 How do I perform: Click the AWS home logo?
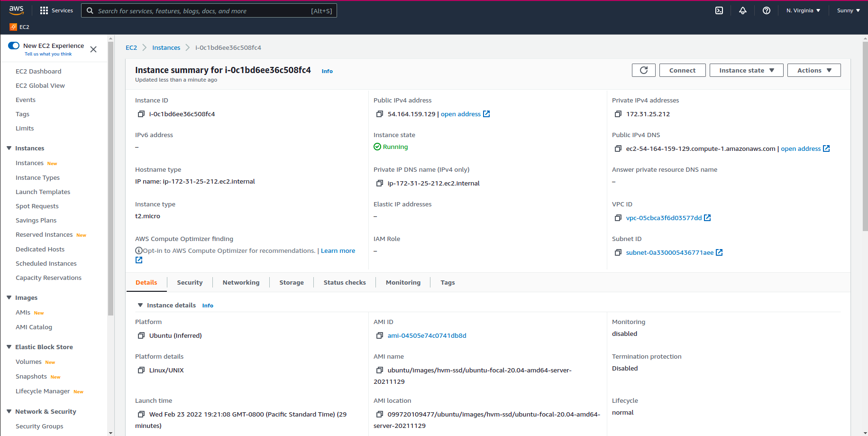click(16, 10)
